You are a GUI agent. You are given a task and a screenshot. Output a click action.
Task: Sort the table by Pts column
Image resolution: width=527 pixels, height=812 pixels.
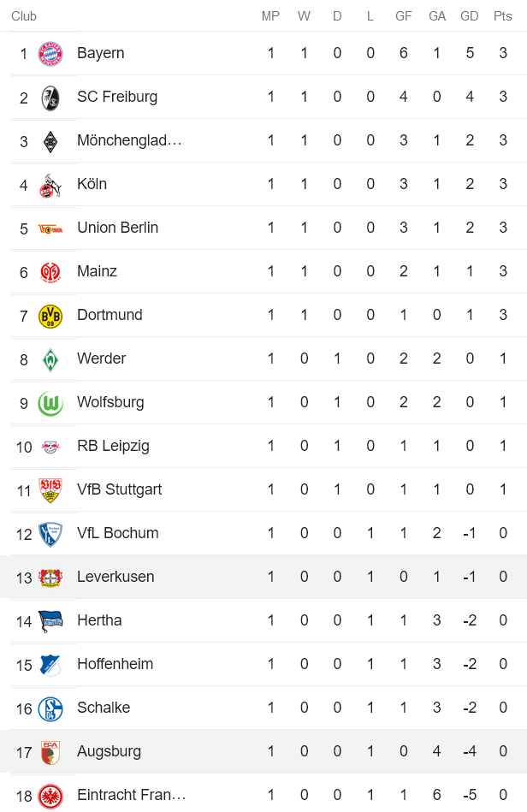(503, 15)
